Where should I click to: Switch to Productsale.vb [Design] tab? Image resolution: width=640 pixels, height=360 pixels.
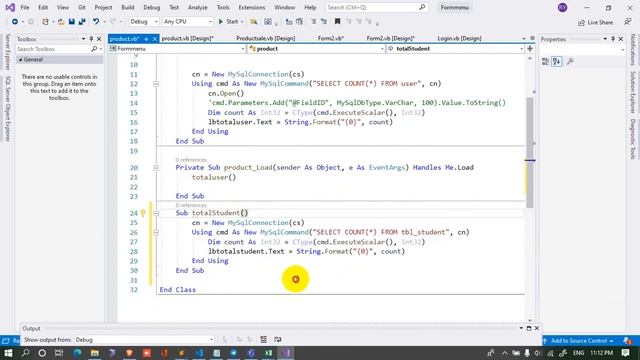click(x=265, y=38)
